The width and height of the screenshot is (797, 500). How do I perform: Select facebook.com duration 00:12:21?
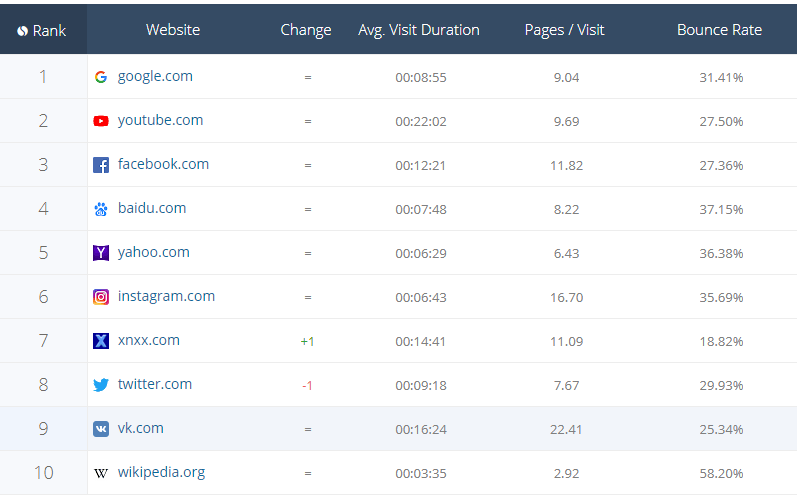420,166
